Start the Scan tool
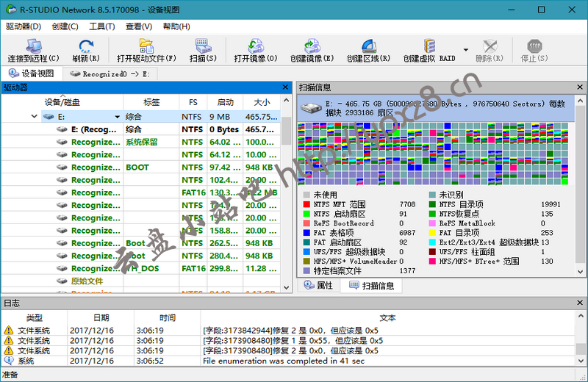The width and height of the screenshot is (588, 382). 203,50
